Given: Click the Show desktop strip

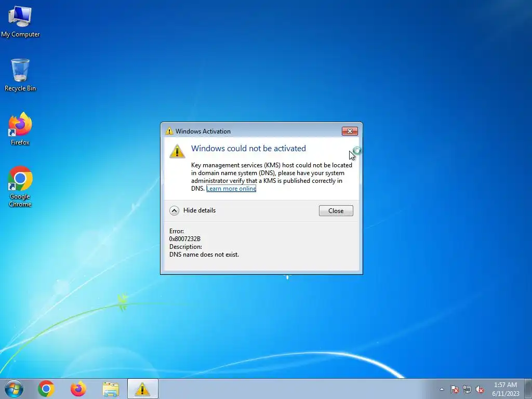Looking at the screenshot, I should [529, 389].
